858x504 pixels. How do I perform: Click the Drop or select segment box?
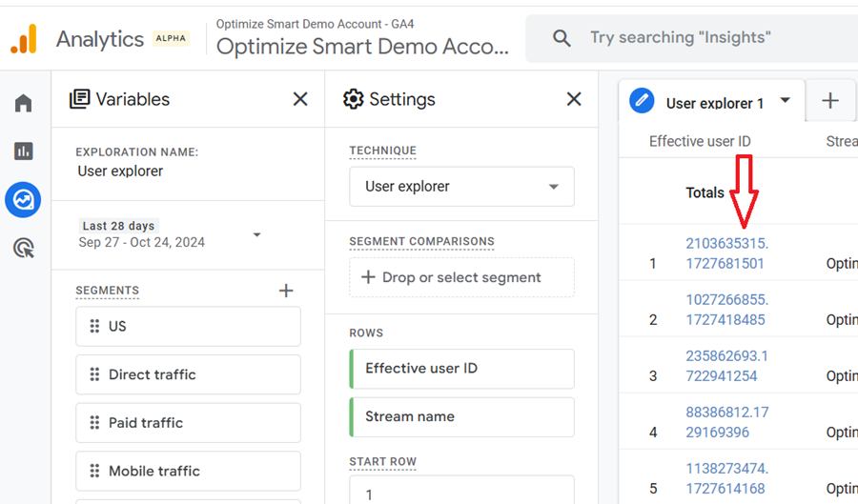click(x=461, y=277)
